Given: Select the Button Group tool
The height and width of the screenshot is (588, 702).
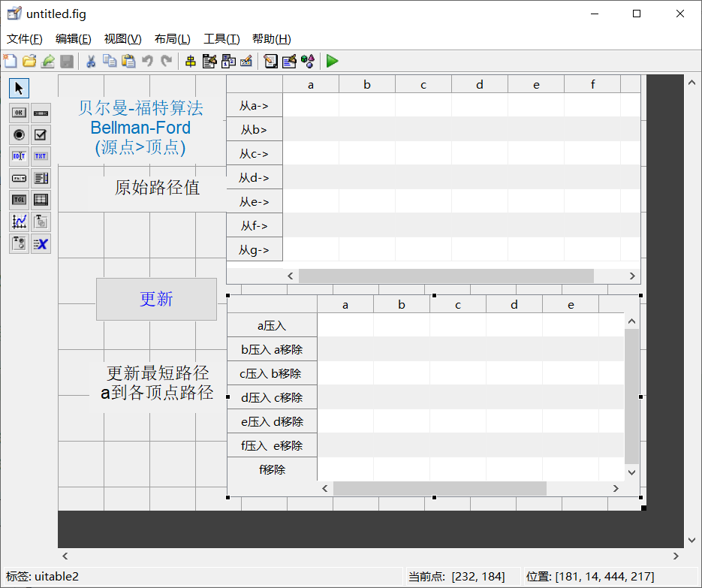Looking at the screenshot, I should coord(18,243).
